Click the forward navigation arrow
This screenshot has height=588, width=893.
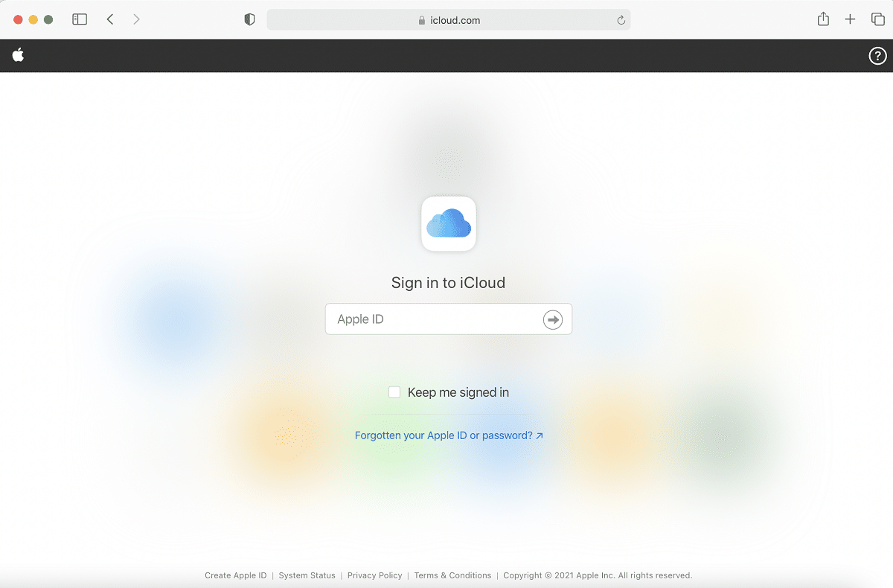pos(136,19)
